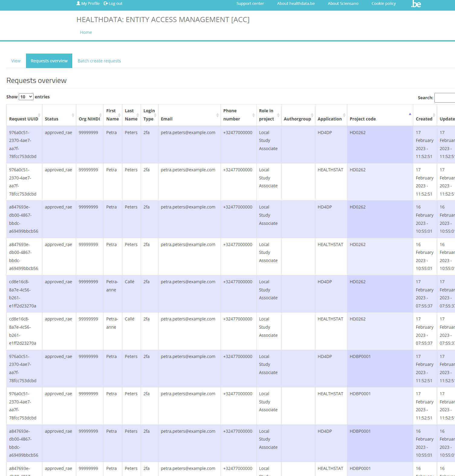This screenshot has width=455, height=476.
Task: Sort by Org NIHDI column header
Action: click(x=89, y=119)
